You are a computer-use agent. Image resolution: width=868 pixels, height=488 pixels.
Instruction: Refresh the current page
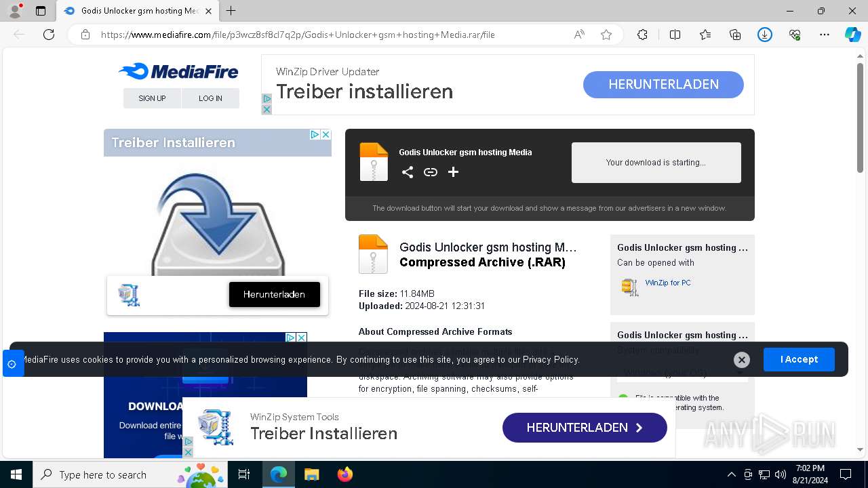coord(49,35)
